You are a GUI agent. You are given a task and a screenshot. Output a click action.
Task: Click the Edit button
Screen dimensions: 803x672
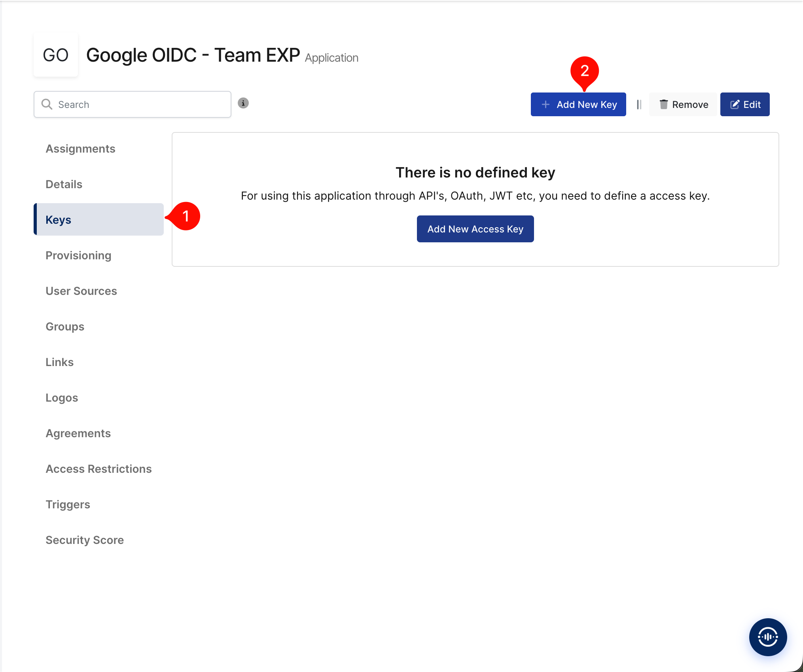tap(745, 104)
